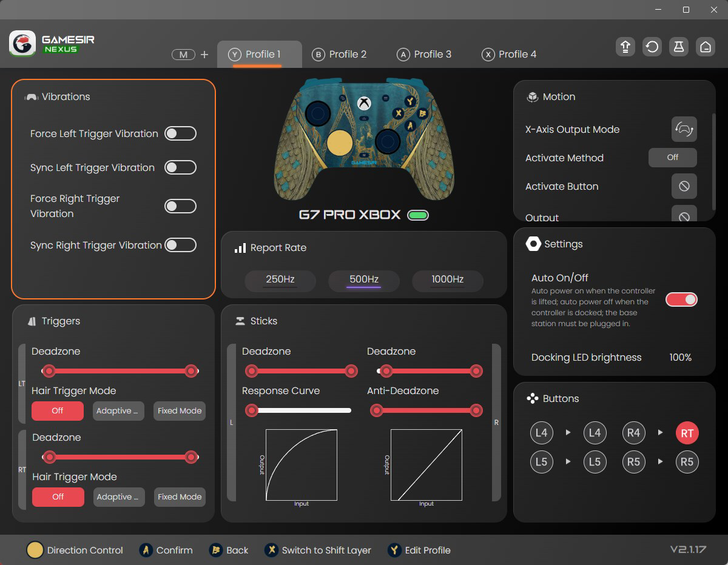Disable the Auto On/Off switch
Screen dimensions: 728x565
pyautogui.click(x=681, y=299)
